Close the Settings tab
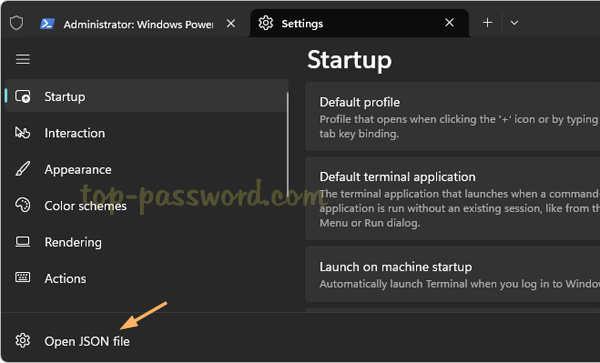The width and height of the screenshot is (600, 363). pyautogui.click(x=449, y=23)
